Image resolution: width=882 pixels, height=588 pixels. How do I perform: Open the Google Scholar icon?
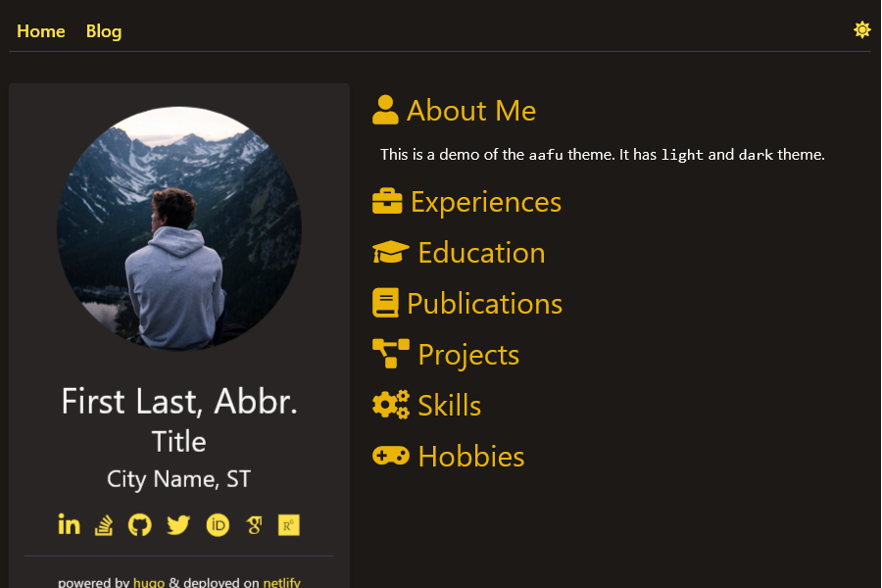coord(254,525)
